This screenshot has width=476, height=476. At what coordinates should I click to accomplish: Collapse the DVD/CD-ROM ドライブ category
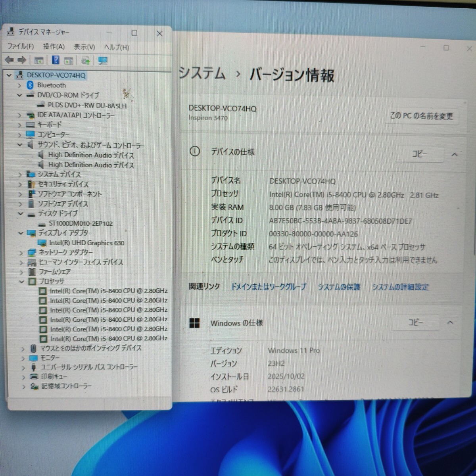pos(19,95)
